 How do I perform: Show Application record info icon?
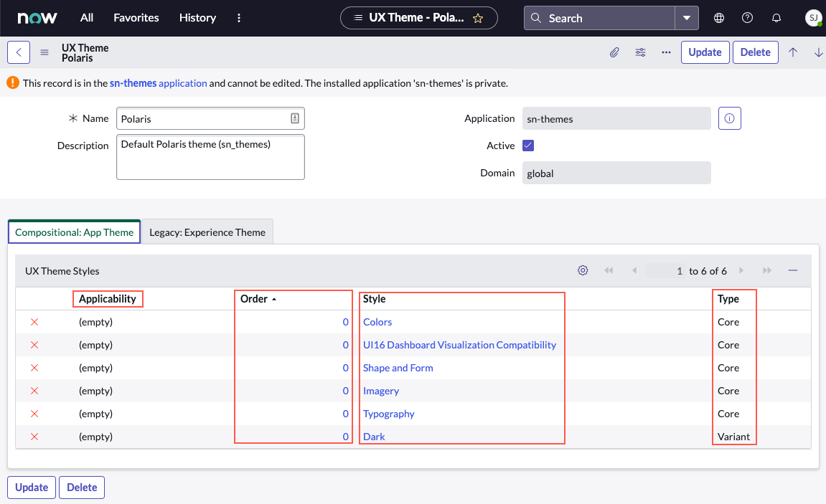point(729,118)
